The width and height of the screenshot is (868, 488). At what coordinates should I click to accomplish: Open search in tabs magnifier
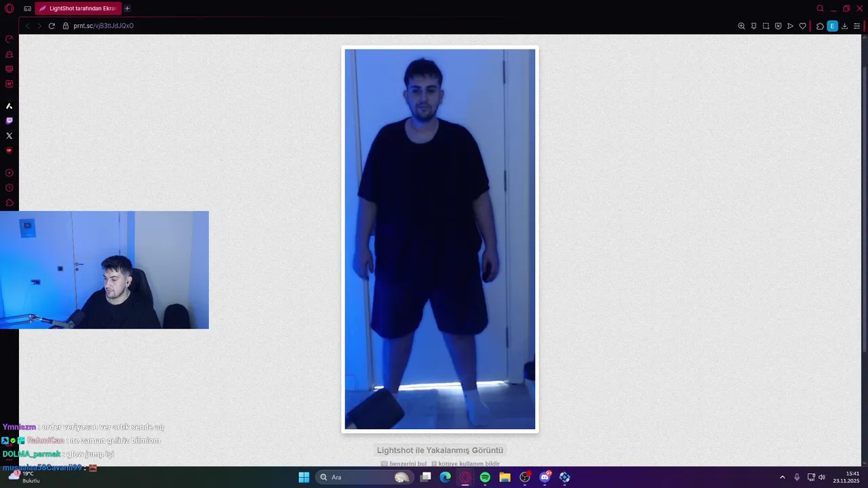(x=820, y=9)
